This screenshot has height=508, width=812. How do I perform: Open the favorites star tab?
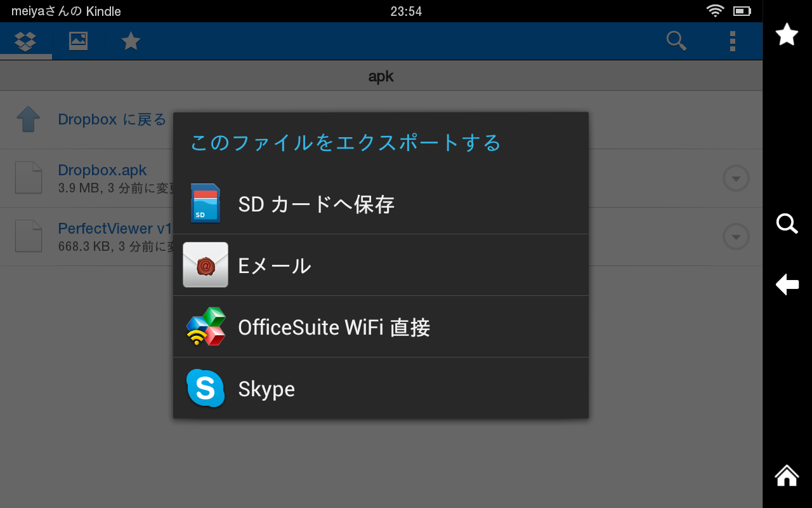(x=131, y=41)
